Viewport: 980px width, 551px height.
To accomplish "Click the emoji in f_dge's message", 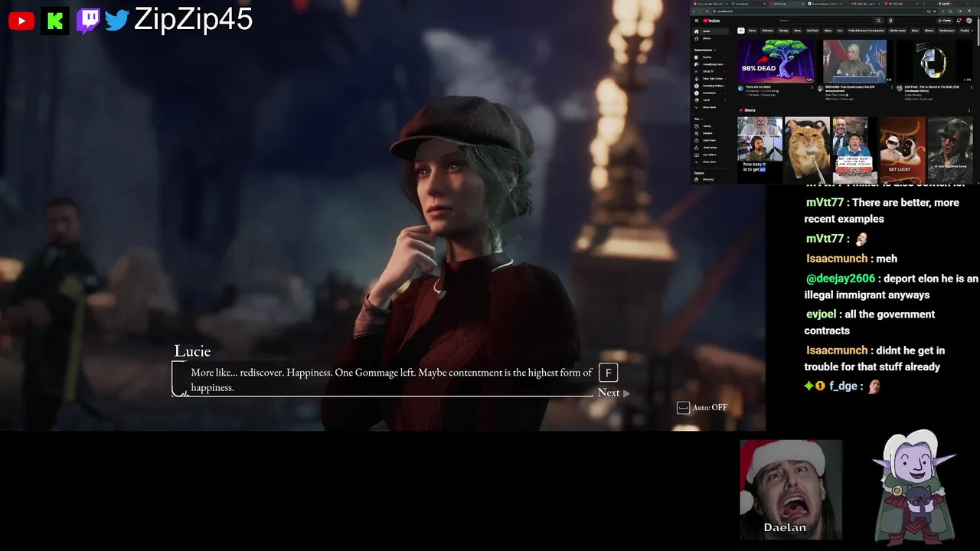I will [x=874, y=386].
